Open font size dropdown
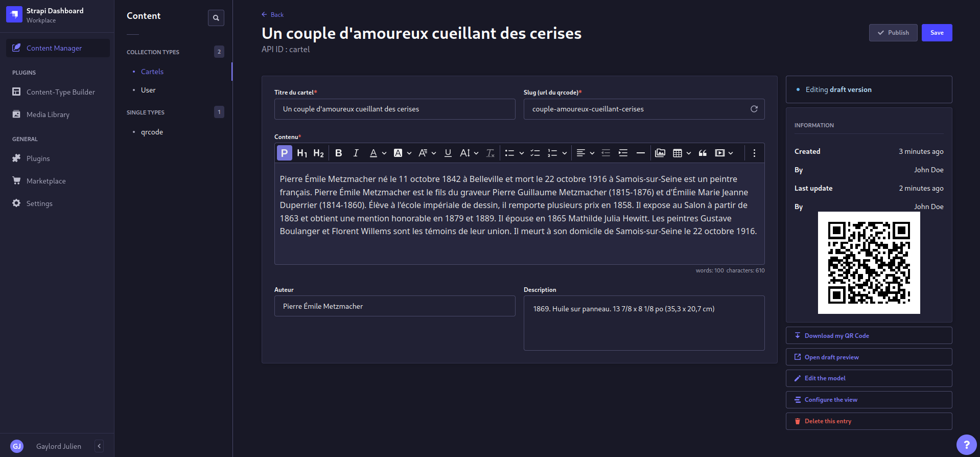Viewport: 980px width, 457px height. pyautogui.click(x=469, y=153)
